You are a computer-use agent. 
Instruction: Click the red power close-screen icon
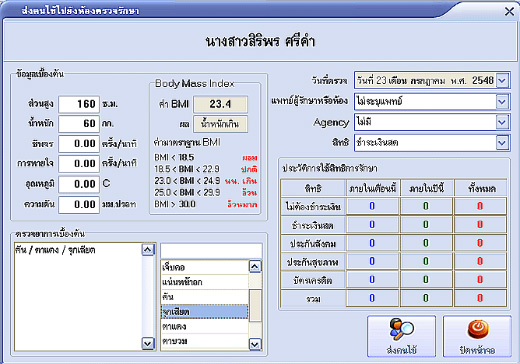tap(477, 329)
